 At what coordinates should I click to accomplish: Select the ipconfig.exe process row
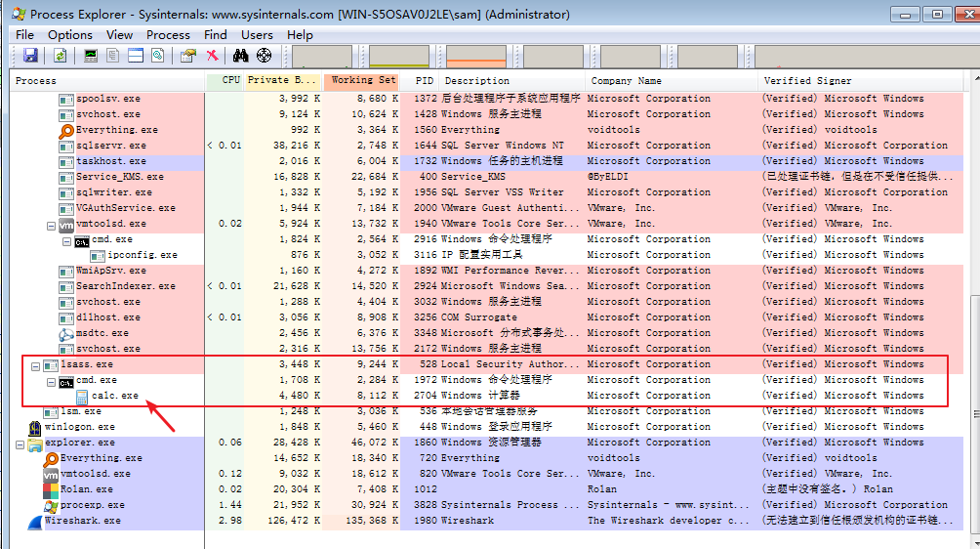pyautogui.click(x=486, y=255)
